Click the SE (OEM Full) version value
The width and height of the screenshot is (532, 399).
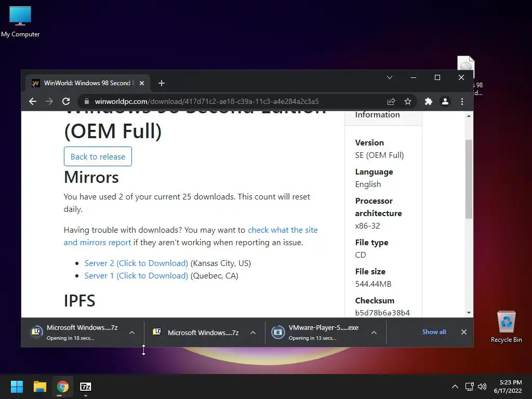(379, 155)
